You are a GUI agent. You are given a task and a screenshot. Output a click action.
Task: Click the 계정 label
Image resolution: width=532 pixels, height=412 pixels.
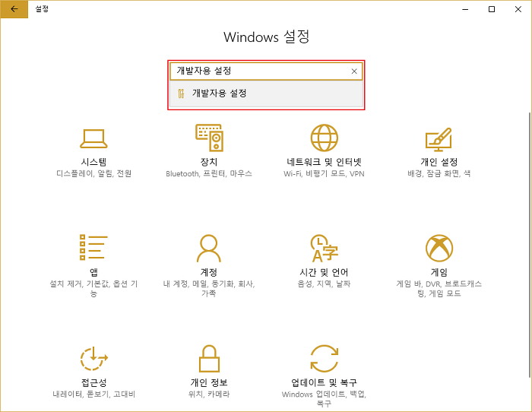coord(209,272)
